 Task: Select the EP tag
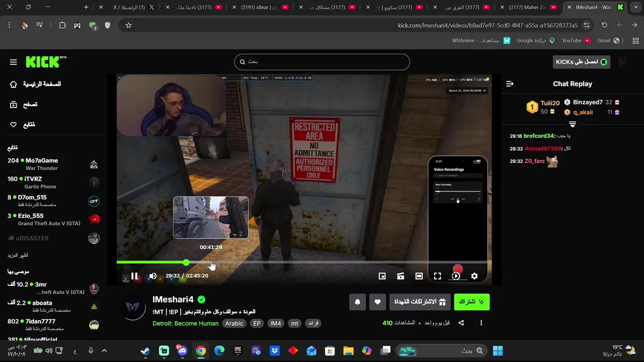point(257,323)
